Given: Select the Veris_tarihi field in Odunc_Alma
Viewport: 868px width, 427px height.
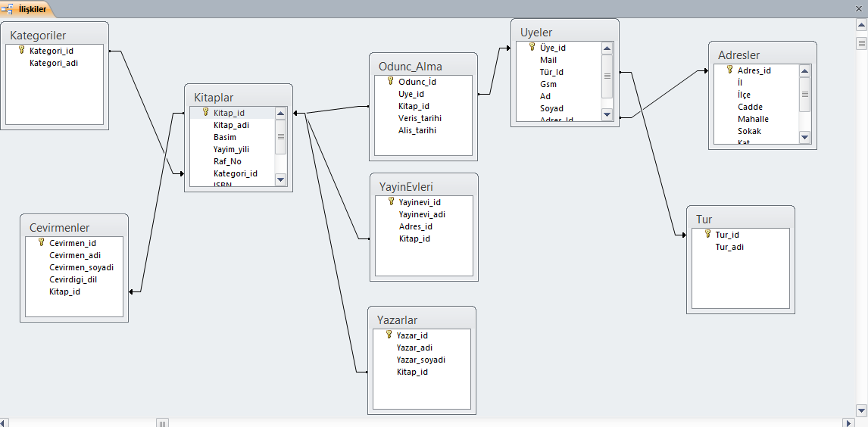Looking at the screenshot, I should [x=420, y=118].
